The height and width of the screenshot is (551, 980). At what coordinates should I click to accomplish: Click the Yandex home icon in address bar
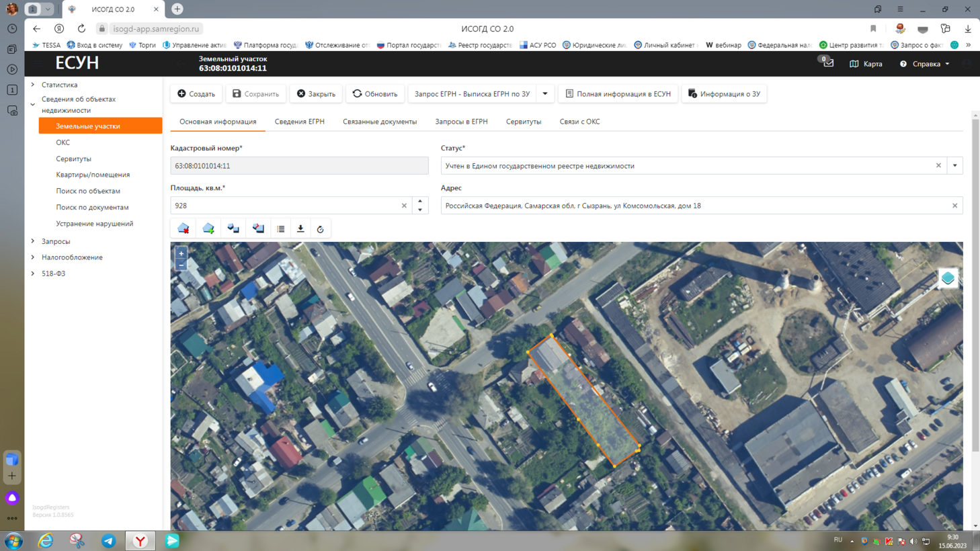59,29
